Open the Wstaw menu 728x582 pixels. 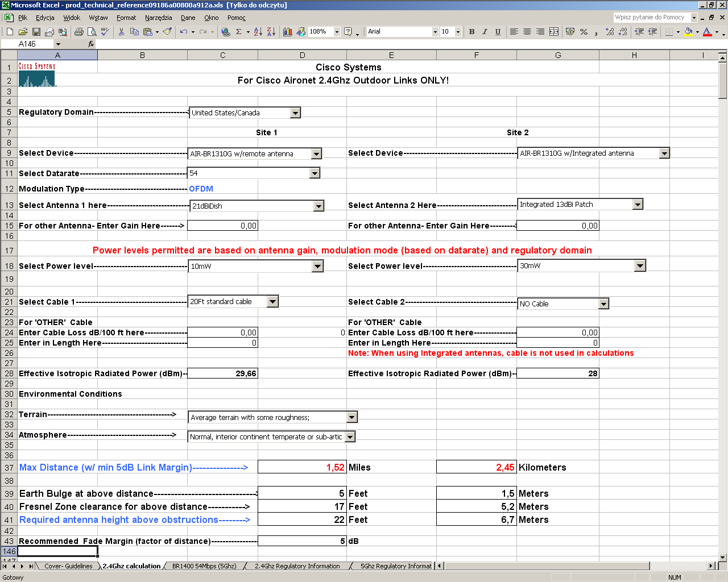tap(98, 18)
